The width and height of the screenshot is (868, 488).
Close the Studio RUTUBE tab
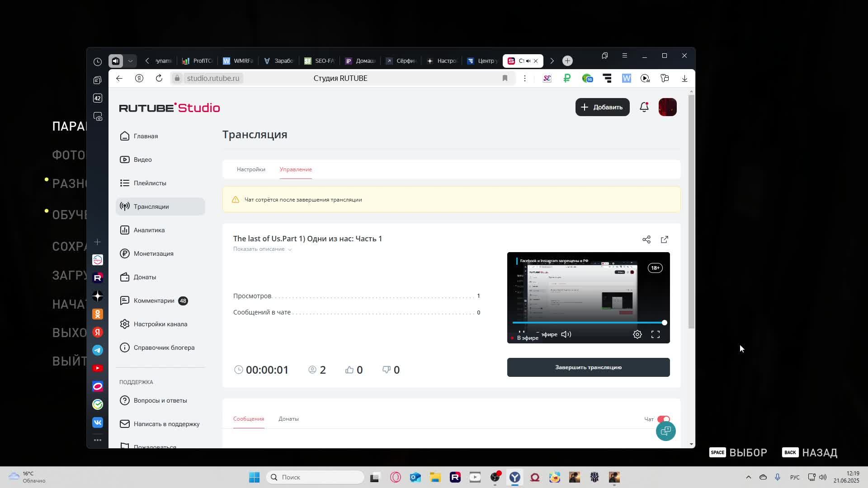click(x=536, y=61)
